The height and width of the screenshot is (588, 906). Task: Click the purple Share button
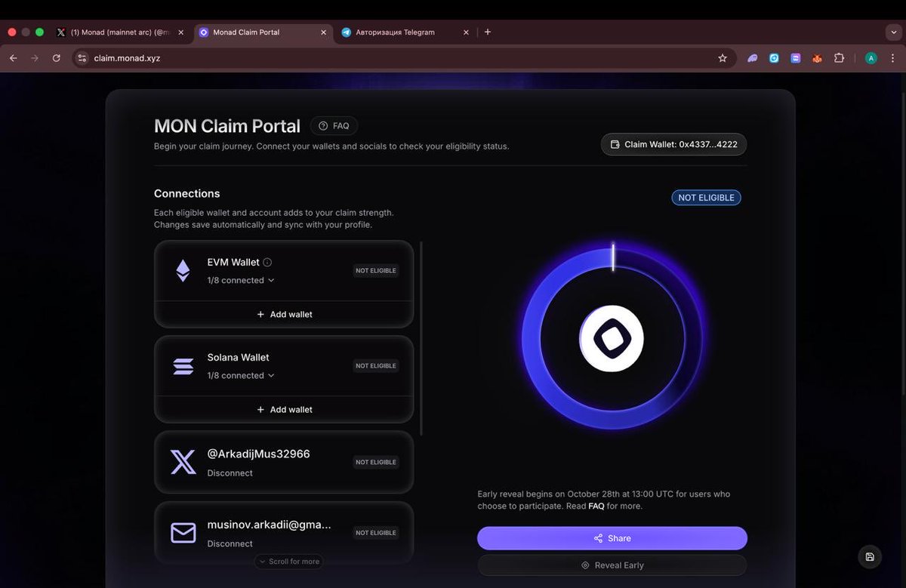pyautogui.click(x=612, y=538)
